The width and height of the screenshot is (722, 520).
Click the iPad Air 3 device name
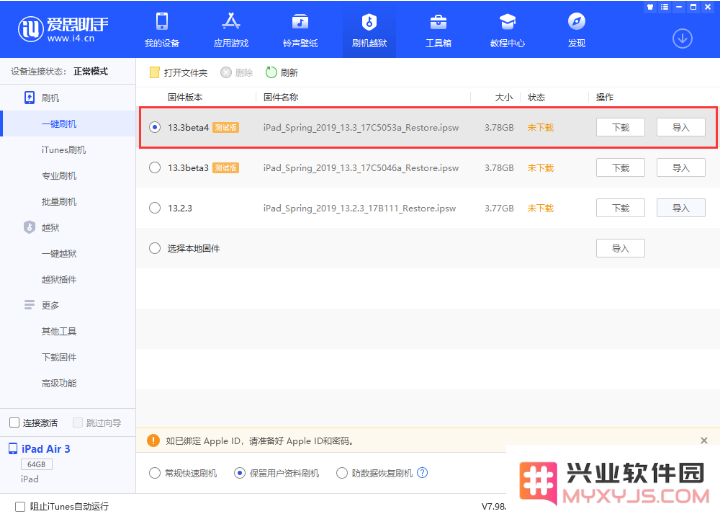pyautogui.click(x=46, y=449)
